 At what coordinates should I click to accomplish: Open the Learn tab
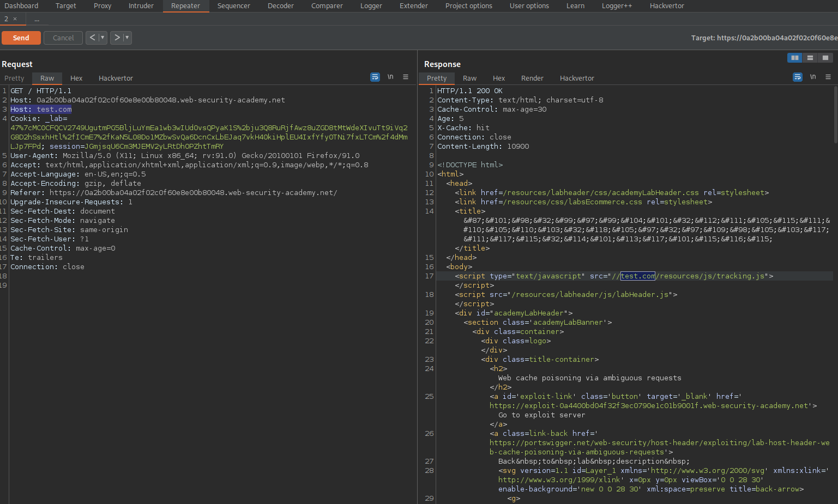tap(575, 6)
